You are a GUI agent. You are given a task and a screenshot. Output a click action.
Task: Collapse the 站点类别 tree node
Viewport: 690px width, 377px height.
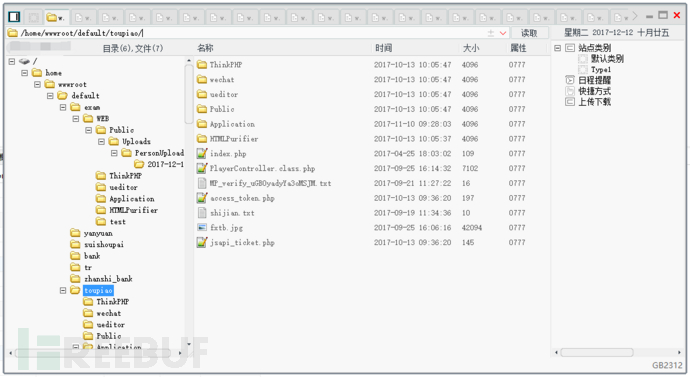558,48
